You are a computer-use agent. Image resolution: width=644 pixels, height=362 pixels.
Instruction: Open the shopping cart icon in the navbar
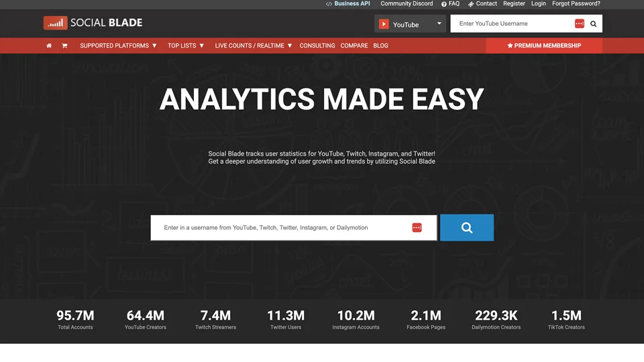click(x=64, y=46)
